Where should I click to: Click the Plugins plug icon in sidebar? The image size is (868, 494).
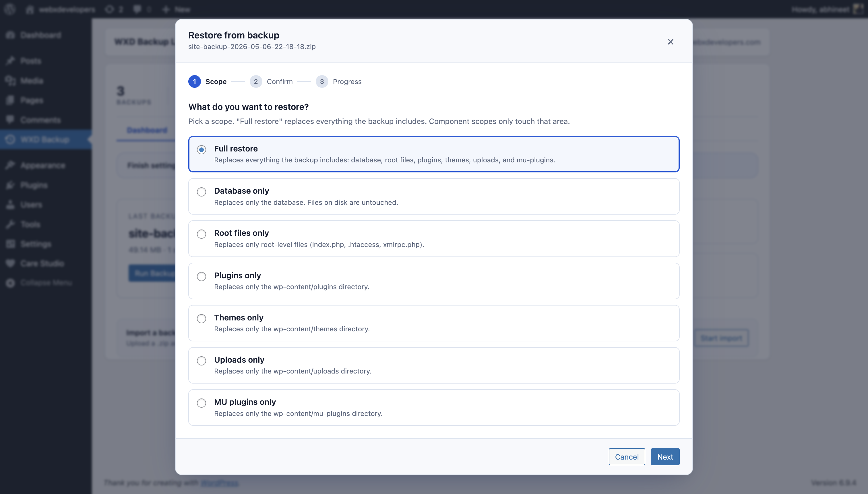[10, 185]
